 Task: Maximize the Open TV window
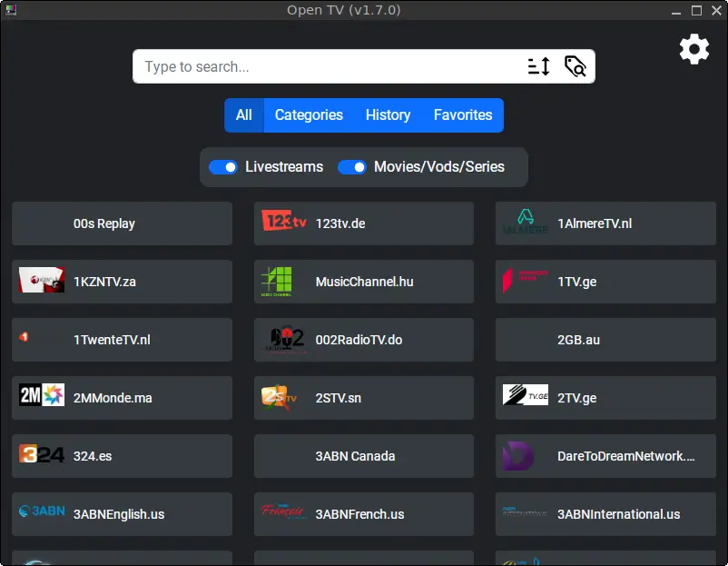tap(696, 11)
